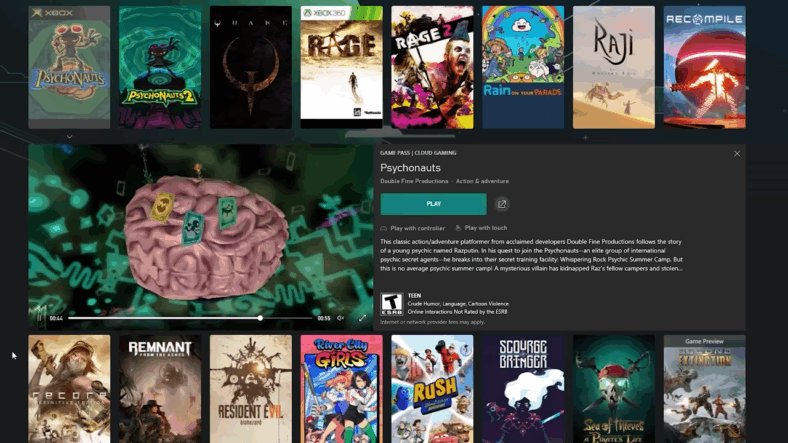Open the Psychonauts 2 game tile

click(x=160, y=67)
